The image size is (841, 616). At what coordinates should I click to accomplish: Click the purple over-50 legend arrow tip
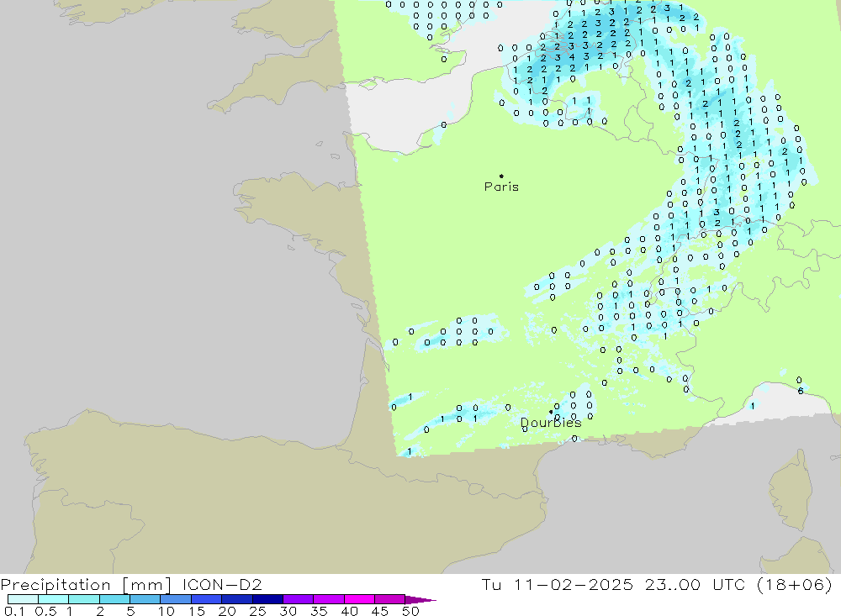pos(421,600)
